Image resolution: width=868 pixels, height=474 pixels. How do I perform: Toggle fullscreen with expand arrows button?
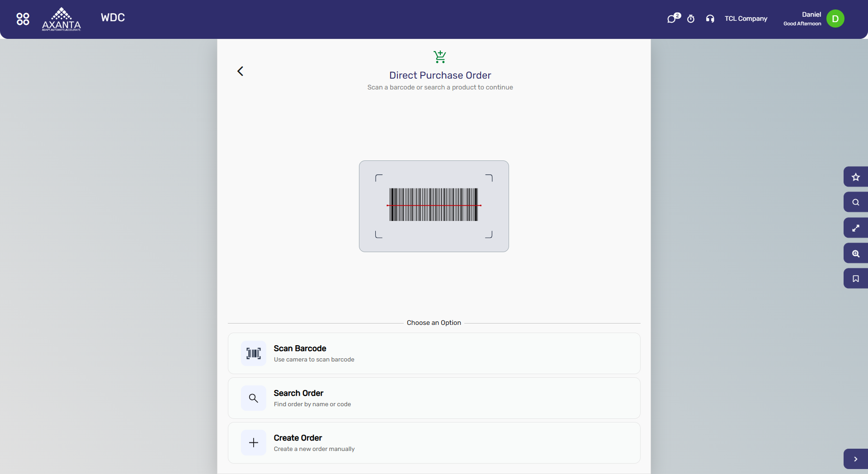click(856, 228)
